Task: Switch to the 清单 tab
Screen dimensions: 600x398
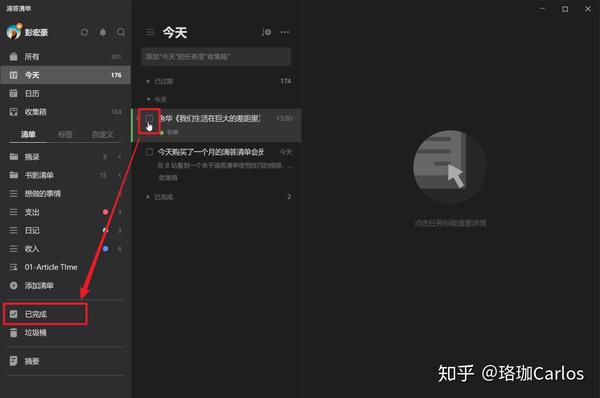Action: click(28, 134)
